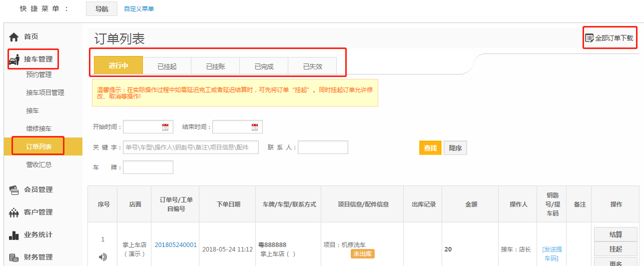Click the 关键字 keyword search field
This screenshot has height=266, width=644.
click(191, 147)
